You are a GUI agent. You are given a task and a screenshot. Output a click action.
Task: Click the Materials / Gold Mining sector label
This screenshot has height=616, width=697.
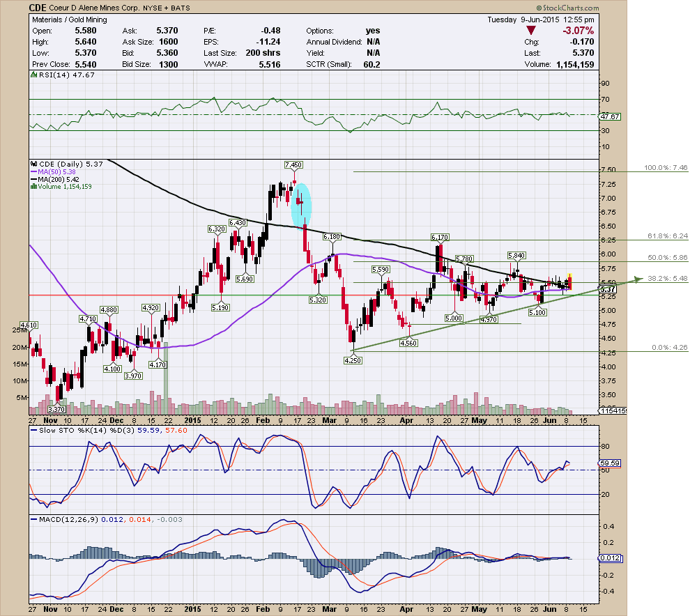point(69,20)
